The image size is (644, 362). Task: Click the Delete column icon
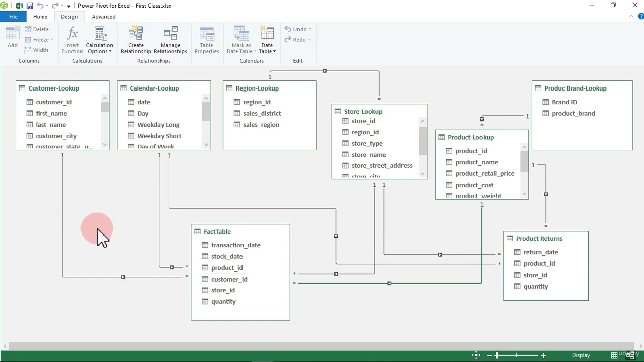point(28,29)
